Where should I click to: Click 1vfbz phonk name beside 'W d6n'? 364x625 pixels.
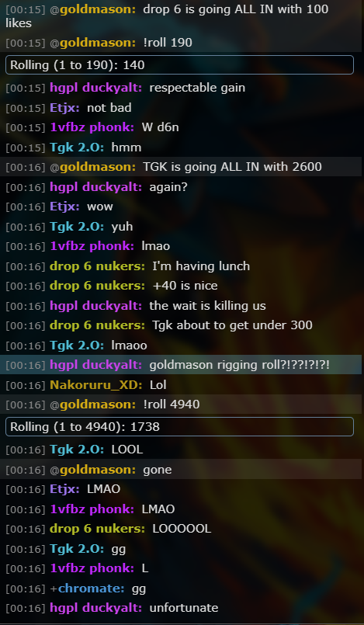pyautogui.click(x=92, y=127)
